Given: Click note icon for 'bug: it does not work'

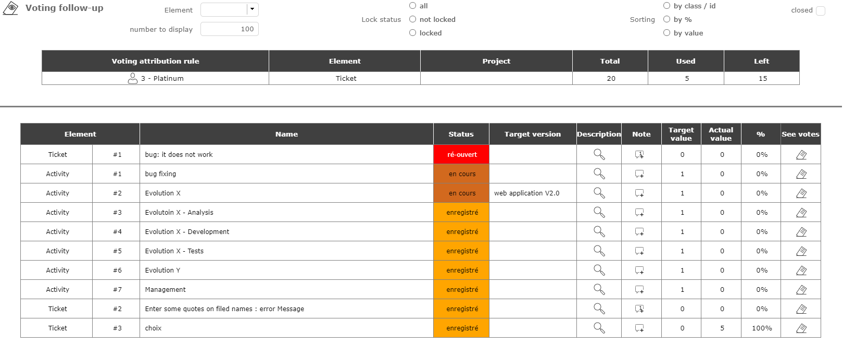Looking at the screenshot, I should [639, 155].
